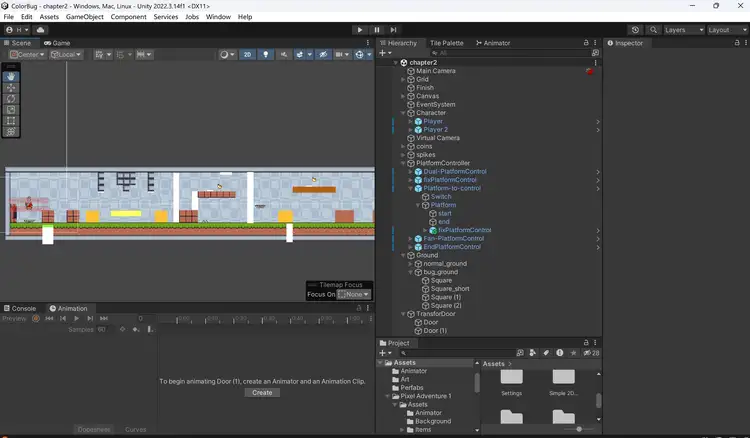Adjust the Project icon size slider

580,429
